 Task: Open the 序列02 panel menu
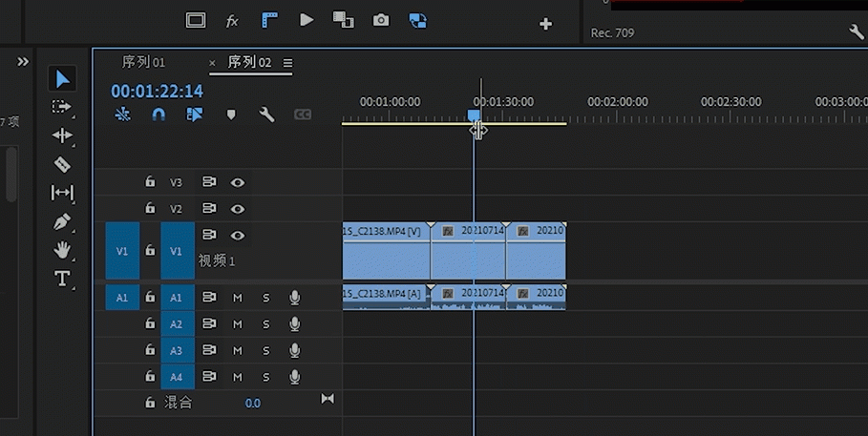(x=287, y=63)
